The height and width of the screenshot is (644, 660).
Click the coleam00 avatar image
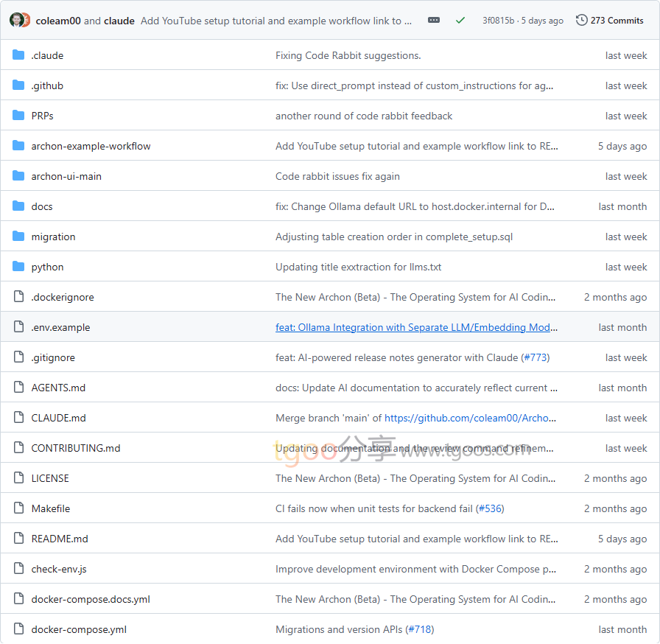tap(16, 21)
